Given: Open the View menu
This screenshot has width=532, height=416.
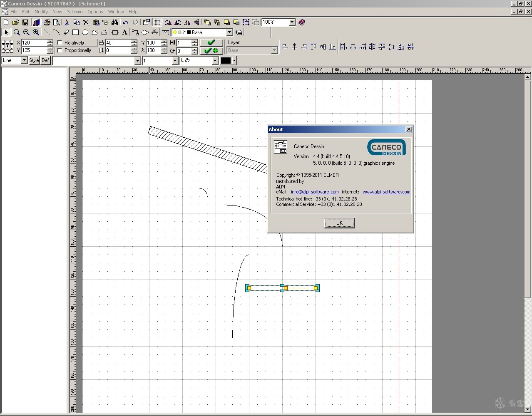Looking at the screenshot, I should coord(57,12).
